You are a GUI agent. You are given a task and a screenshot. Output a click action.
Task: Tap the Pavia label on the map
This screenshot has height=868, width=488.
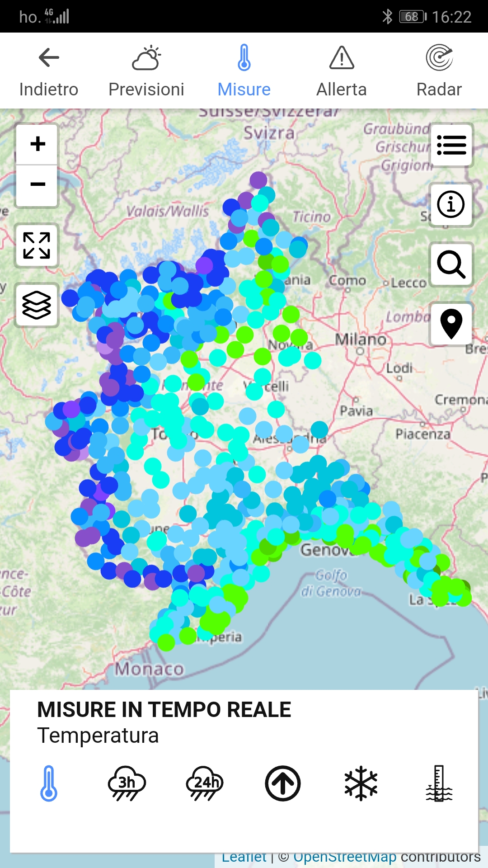(x=357, y=411)
